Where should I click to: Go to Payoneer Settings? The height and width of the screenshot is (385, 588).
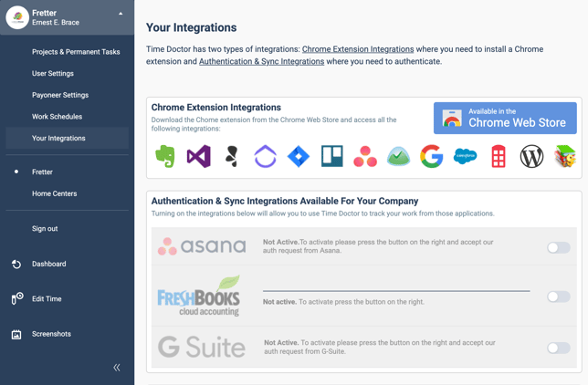coord(60,95)
